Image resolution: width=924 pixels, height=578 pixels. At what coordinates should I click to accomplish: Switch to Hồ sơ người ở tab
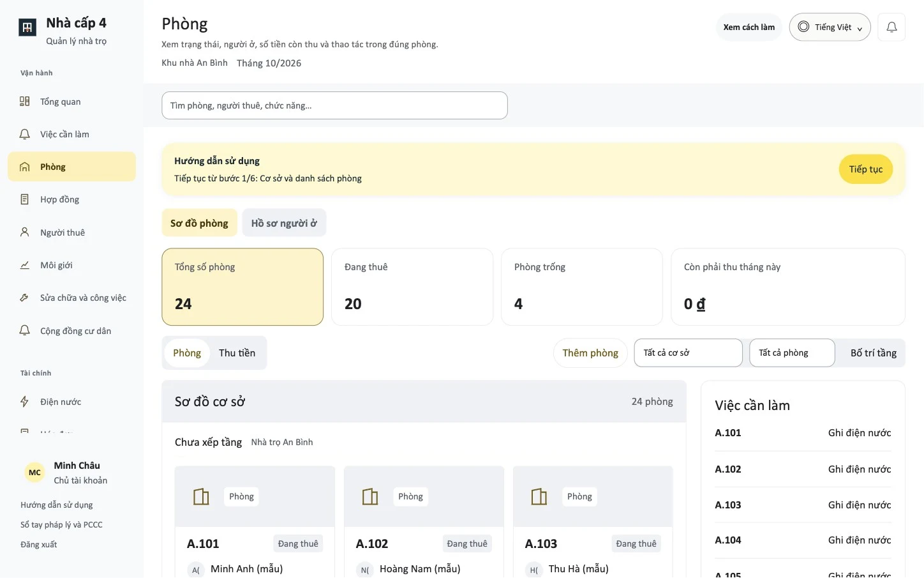[x=284, y=223]
